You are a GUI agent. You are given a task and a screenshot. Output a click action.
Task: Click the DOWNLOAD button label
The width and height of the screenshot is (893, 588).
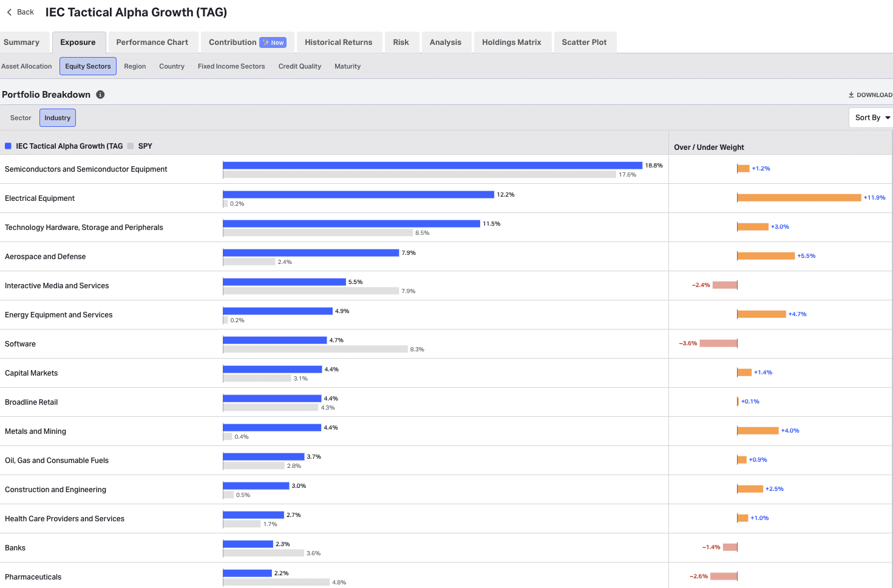874,95
